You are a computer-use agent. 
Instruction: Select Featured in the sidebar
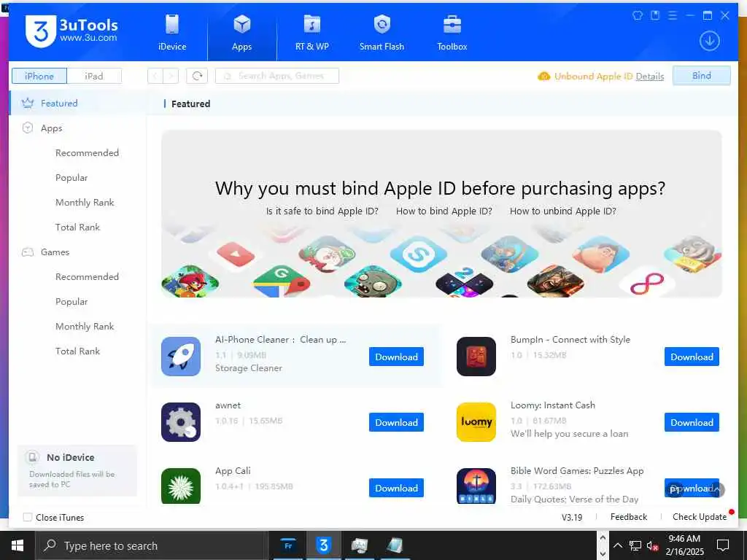point(77,103)
